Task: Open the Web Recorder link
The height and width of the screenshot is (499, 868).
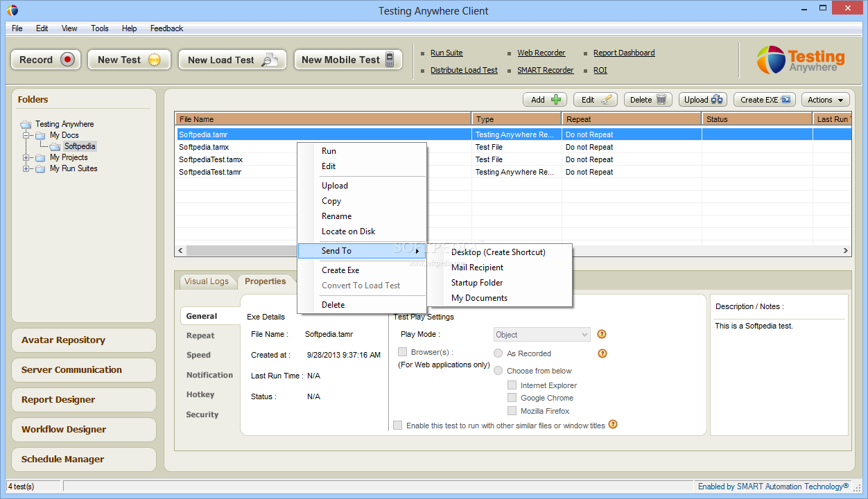Action: (541, 53)
